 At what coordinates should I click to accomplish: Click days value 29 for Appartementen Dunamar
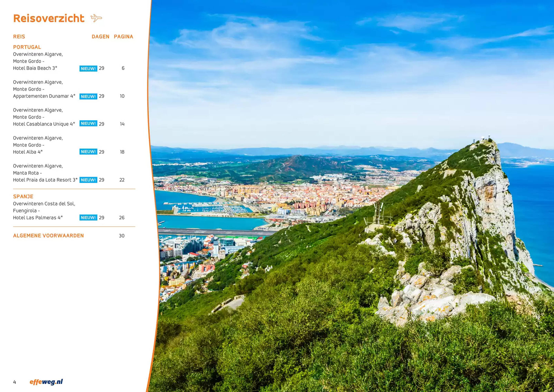click(102, 96)
